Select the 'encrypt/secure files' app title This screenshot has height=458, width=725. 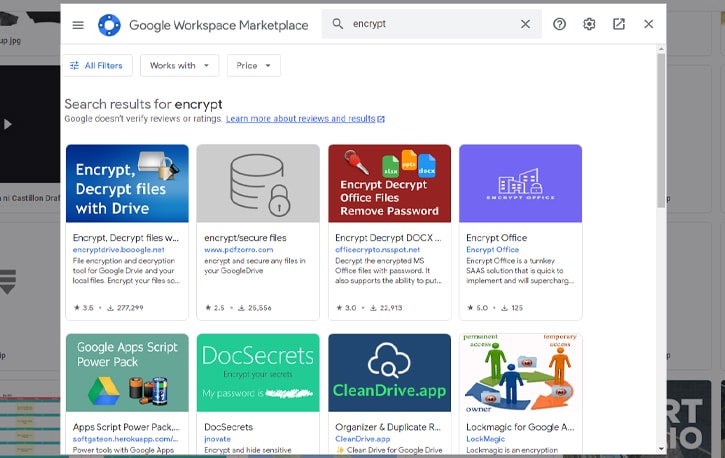(x=246, y=238)
